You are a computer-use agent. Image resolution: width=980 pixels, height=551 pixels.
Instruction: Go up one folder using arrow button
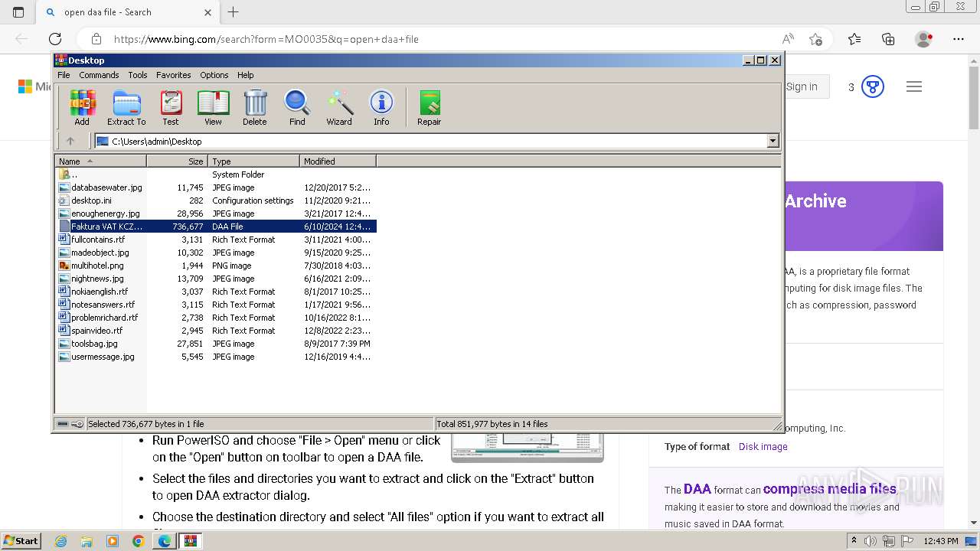(70, 141)
